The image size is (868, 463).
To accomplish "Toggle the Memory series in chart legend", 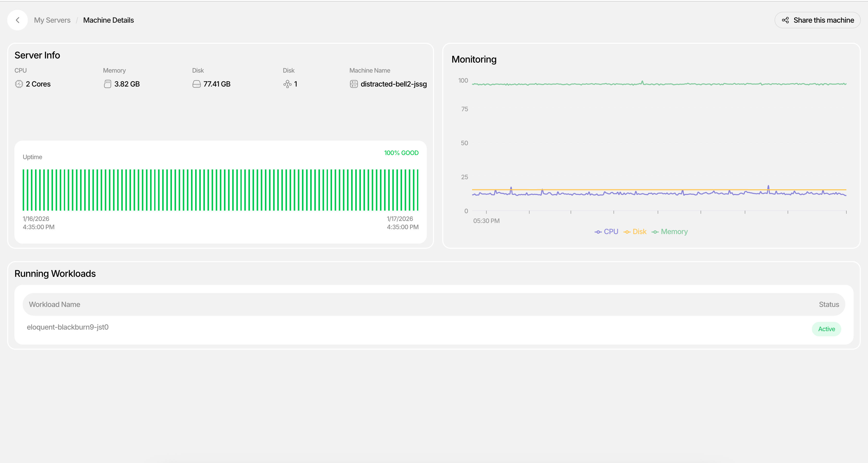I will [x=670, y=232].
